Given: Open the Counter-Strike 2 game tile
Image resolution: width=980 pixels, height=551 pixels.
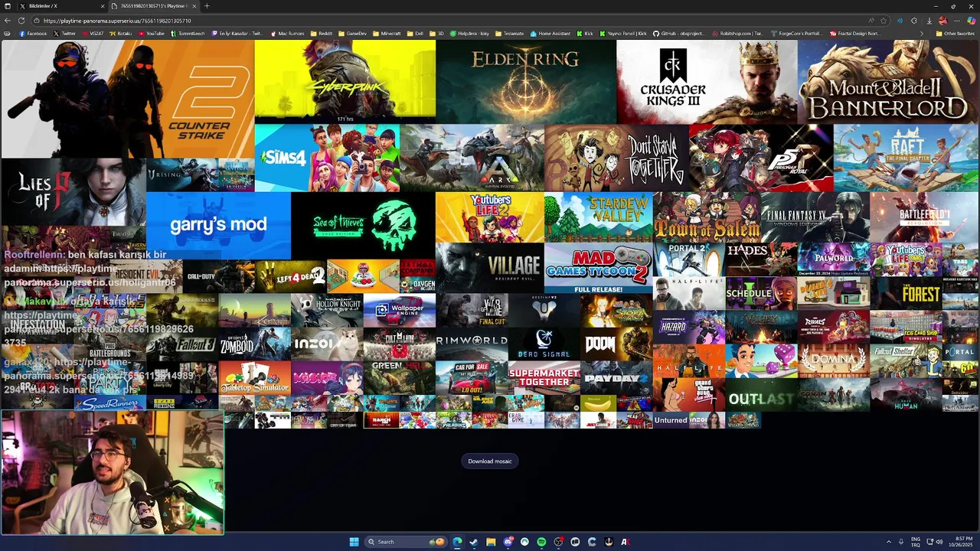Looking at the screenshot, I should [x=128, y=99].
